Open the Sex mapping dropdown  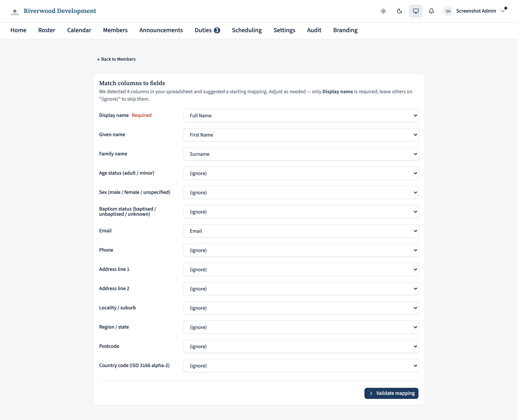(301, 192)
